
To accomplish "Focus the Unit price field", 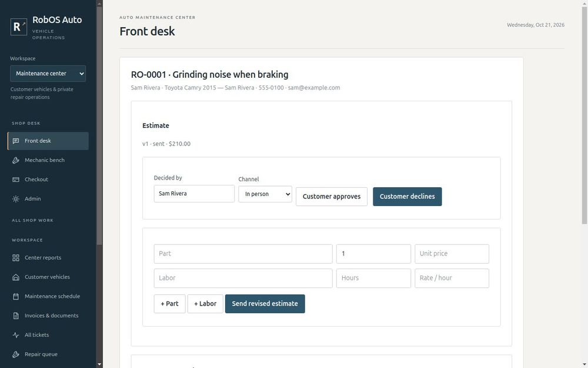I will click(x=452, y=254).
